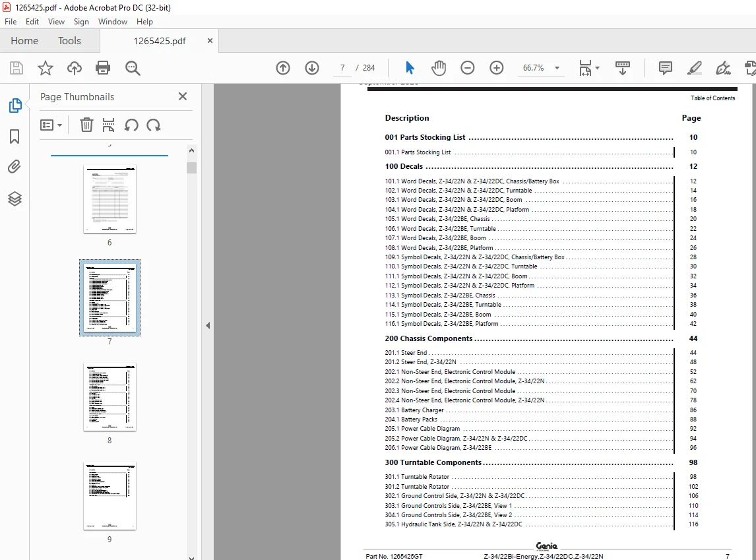Select page 6 thumbnail

(110, 199)
